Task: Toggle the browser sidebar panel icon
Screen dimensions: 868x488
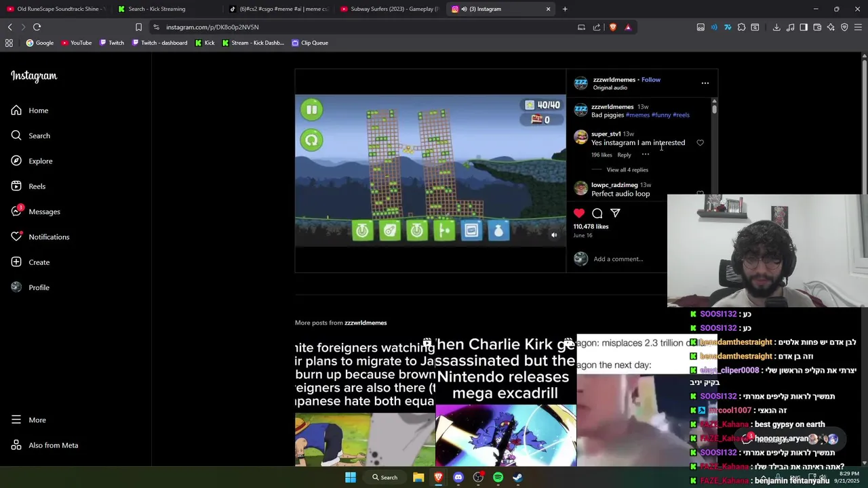Action: 804,27
